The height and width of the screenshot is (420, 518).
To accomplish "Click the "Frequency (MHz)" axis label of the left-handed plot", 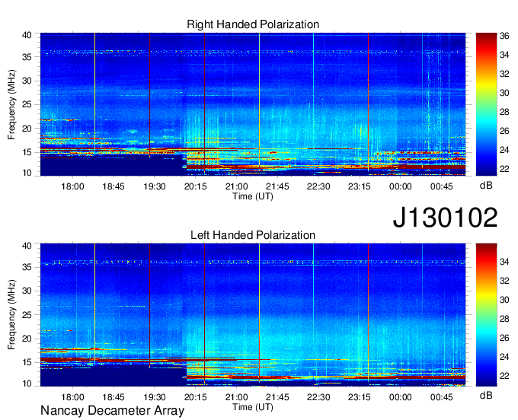I will 11,315.
